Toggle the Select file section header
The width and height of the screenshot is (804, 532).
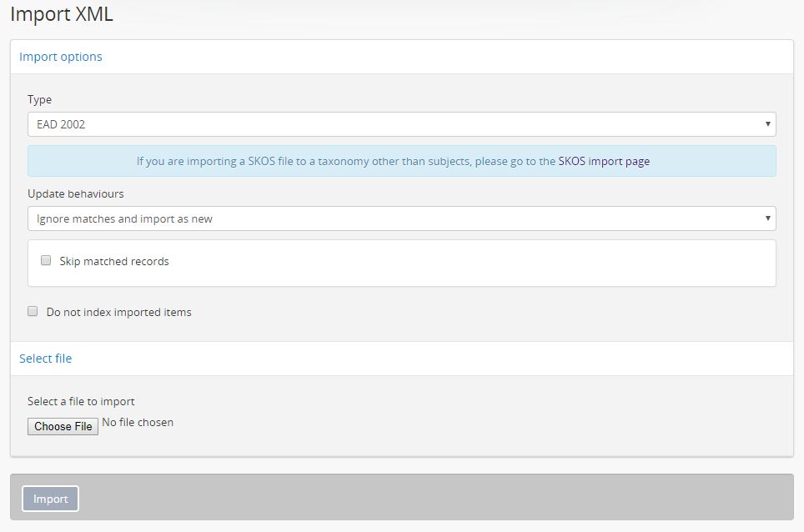click(46, 359)
